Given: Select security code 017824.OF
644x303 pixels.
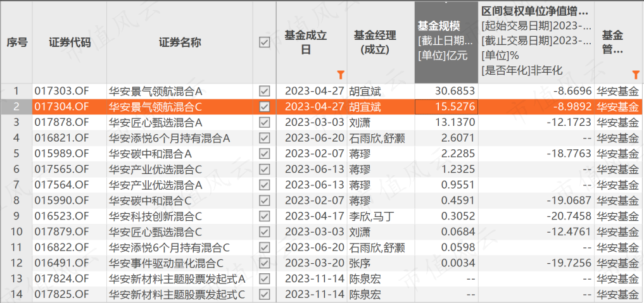Looking at the screenshot, I should tap(61, 279).
